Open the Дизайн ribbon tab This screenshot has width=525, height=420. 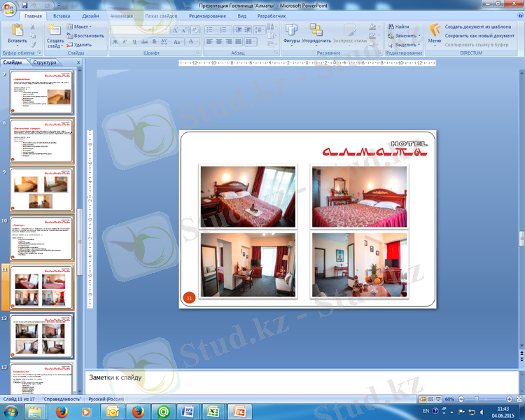90,15
